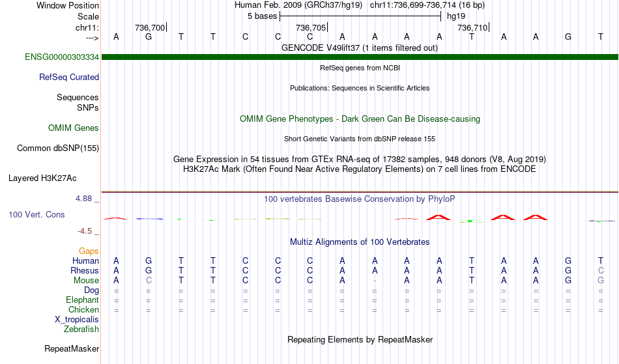This screenshot has width=619, height=364.
Task: Select the green ENSG00000303334 gene bar
Action: [360, 57]
